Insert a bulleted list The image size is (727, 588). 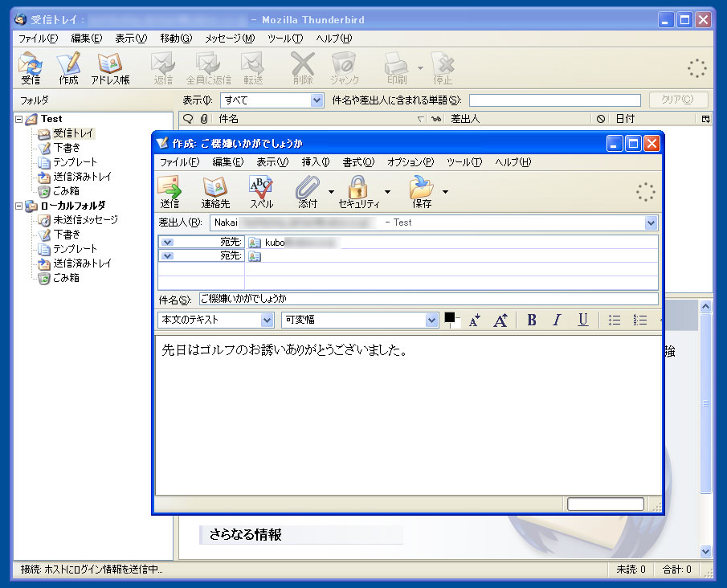click(615, 320)
